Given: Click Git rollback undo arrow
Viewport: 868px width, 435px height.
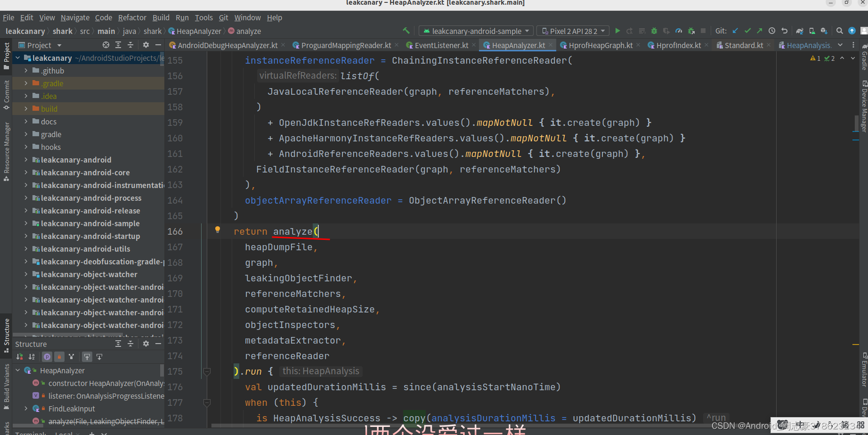Looking at the screenshot, I should [x=784, y=31].
